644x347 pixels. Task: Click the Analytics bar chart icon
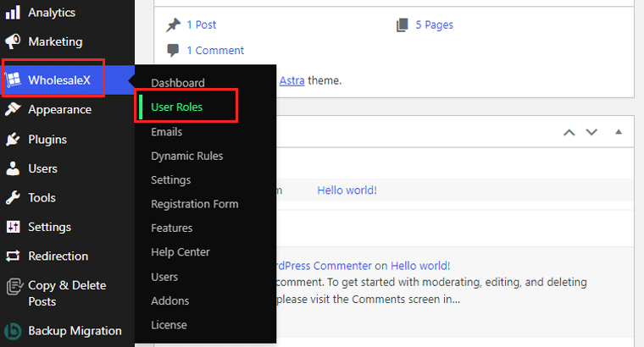(13, 13)
